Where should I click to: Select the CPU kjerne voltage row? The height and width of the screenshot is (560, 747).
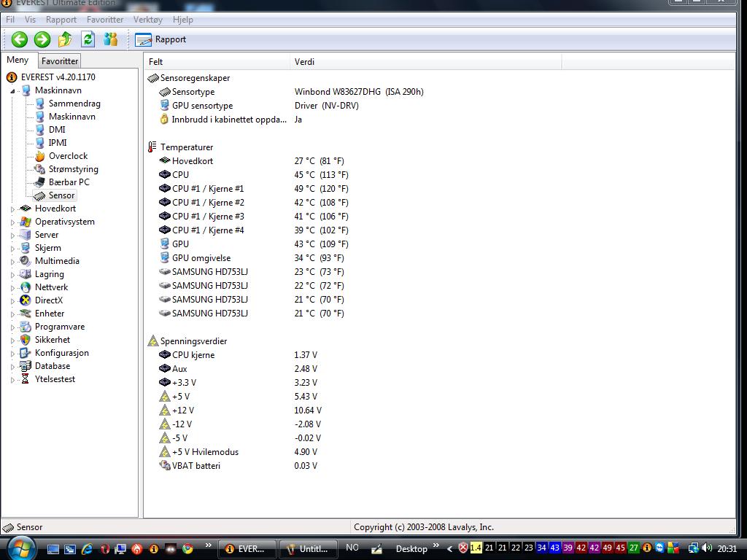(239, 355)
